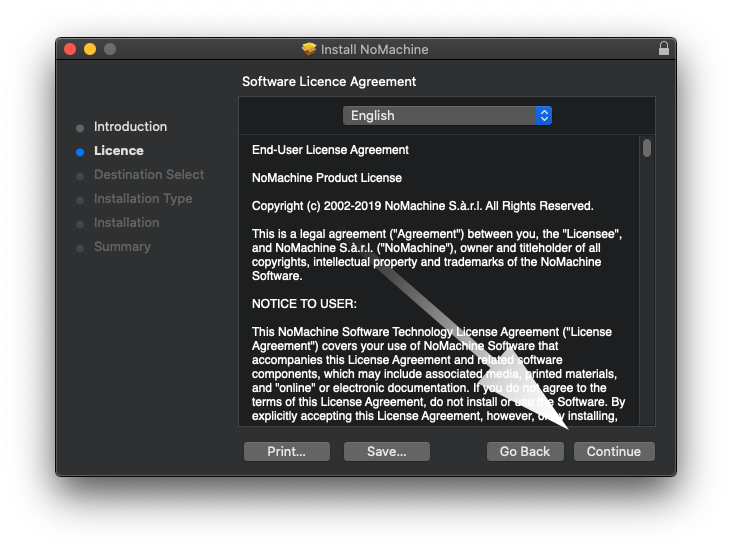Minimize the installer with the yellow button

[x=90, y=49]
